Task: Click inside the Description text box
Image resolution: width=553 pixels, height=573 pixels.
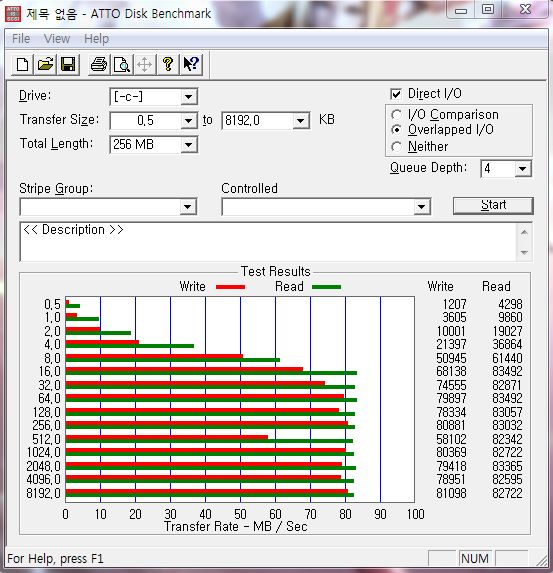Action: pos(268,242)
